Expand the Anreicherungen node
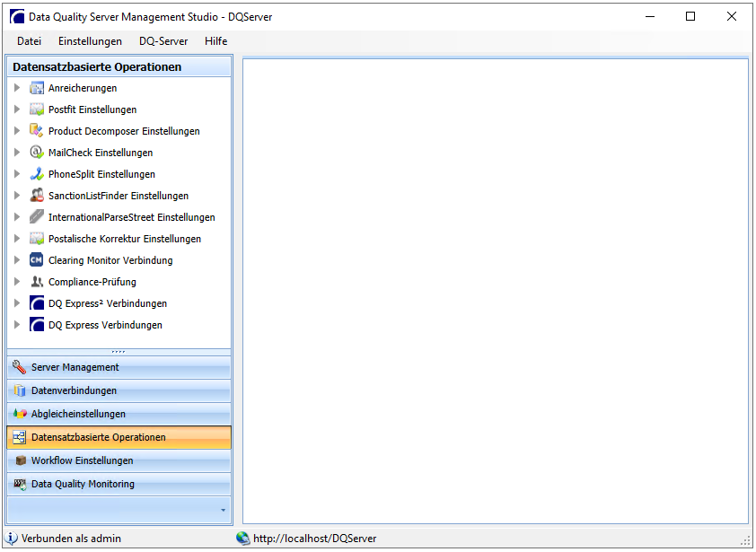This screenshot has width=756, height=552. click(17, 88)
